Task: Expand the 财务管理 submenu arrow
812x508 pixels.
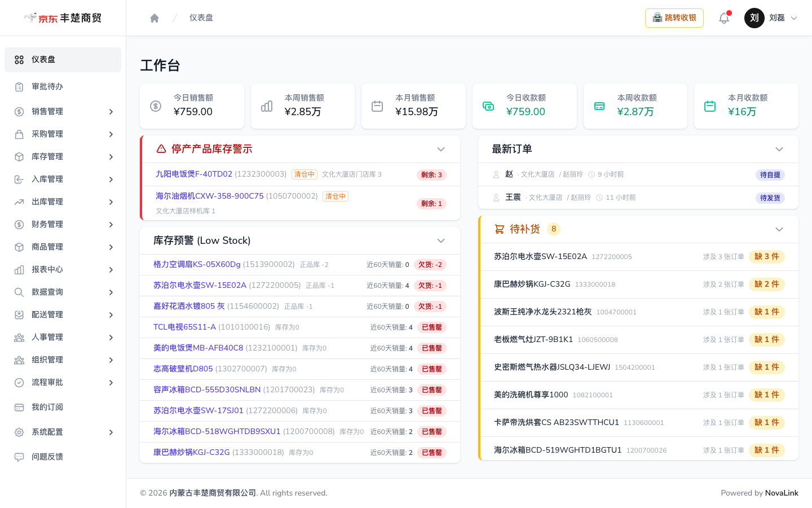Action: (111, 225)
